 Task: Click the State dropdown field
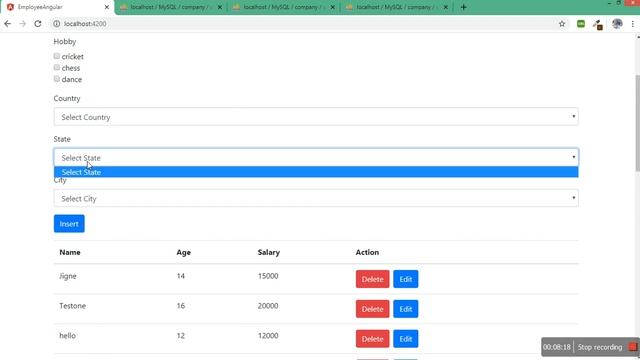[316, 158]
